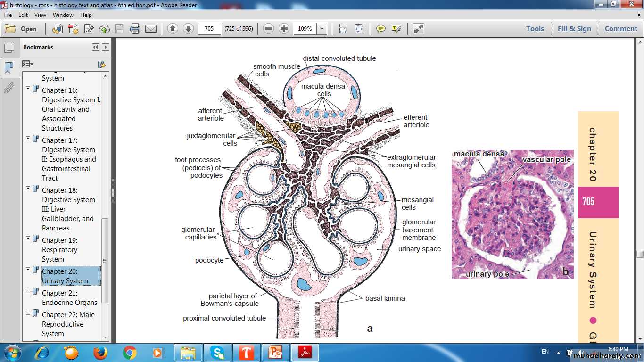Expand Chapter 20 Urinary System bookmark
The width and height of the screenshot is (644, 362).
(x=28, y=270)
